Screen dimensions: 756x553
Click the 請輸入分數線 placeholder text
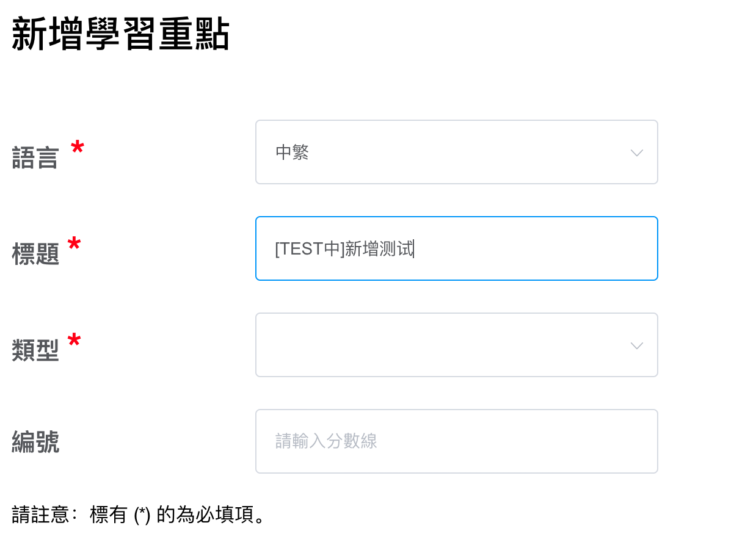(326, 441)
